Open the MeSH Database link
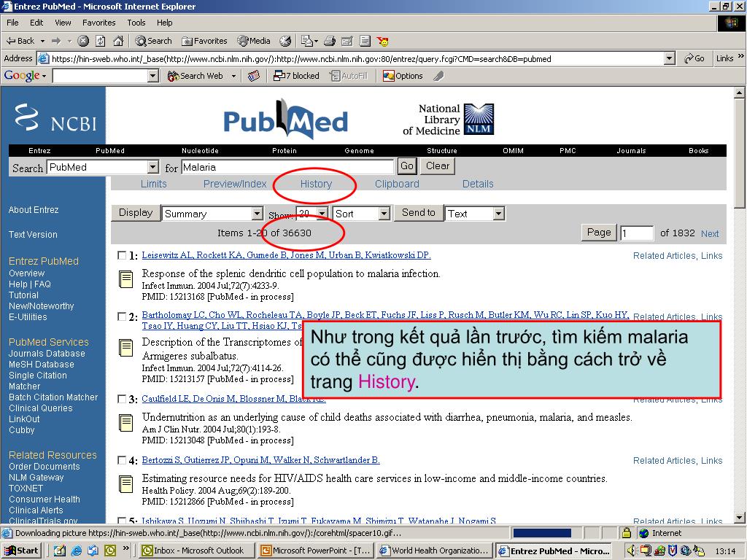This screenshot has width=747, height=560. point(42,365)
